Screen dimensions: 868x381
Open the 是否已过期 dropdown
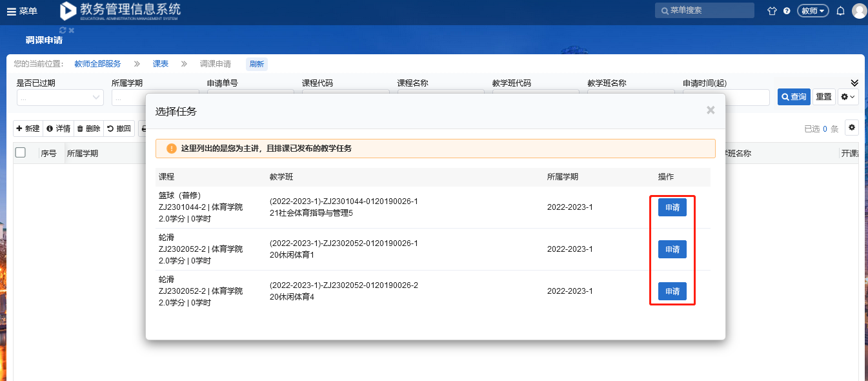tap(59, 98)
